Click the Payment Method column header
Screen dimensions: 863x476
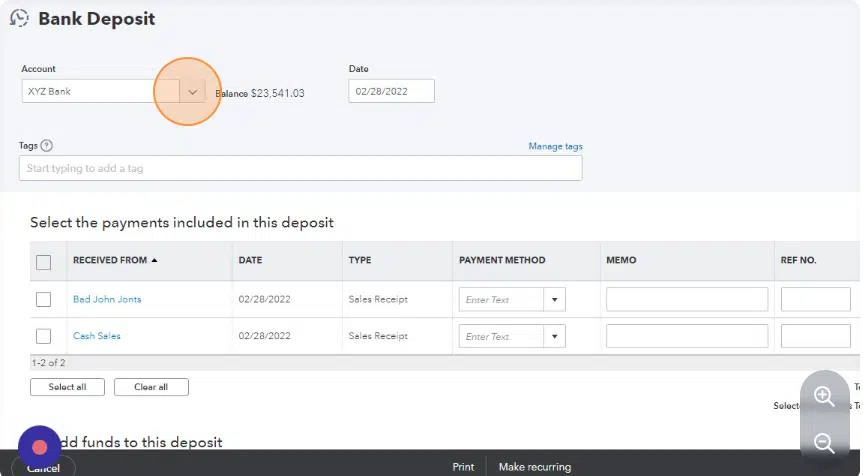coord(502,260)
